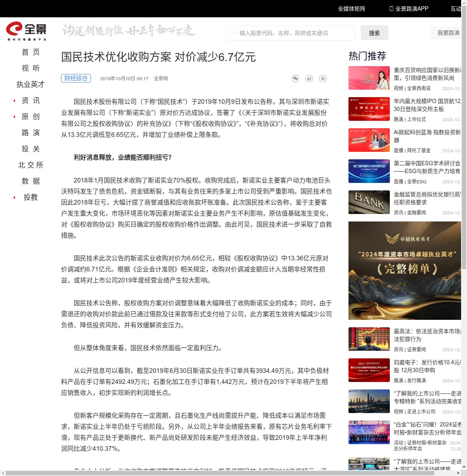Open 白金钻石闪耀 2024证券时报 headline
The image size is (467, 476).
point(427,428)
